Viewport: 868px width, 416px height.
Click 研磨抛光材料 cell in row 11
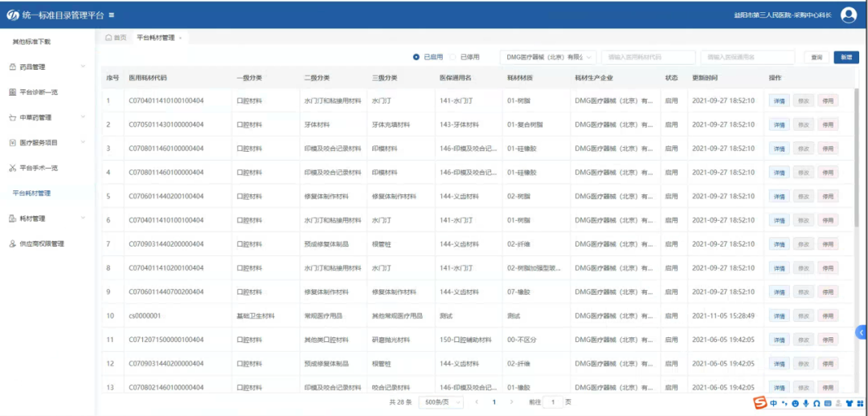[391, 340]
